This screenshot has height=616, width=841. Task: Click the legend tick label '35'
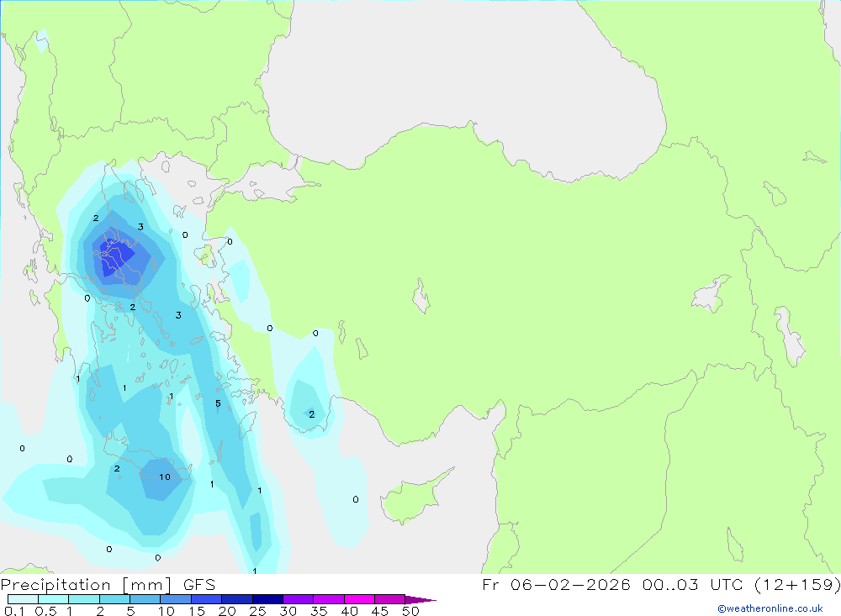(319, 611)
